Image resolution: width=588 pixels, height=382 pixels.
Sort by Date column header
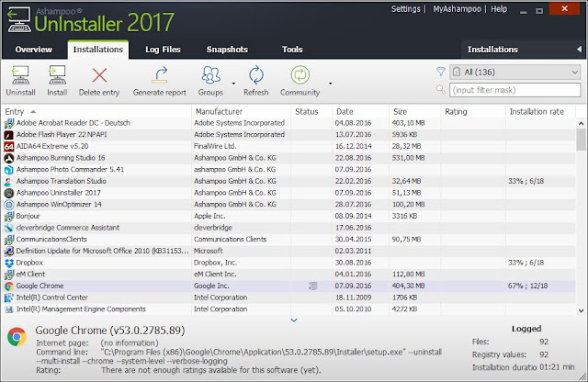click(x=345, y=111)
